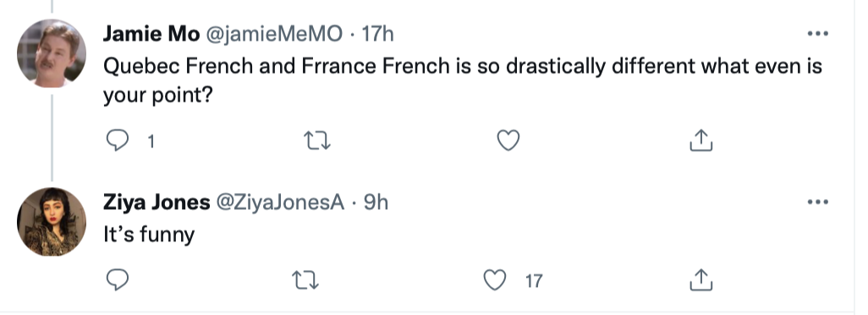Image resolution: width=868 pixels, height=315 pixels.
Task: Visit the Jamie Mo display name link
Action: click(x=151, y=35)
